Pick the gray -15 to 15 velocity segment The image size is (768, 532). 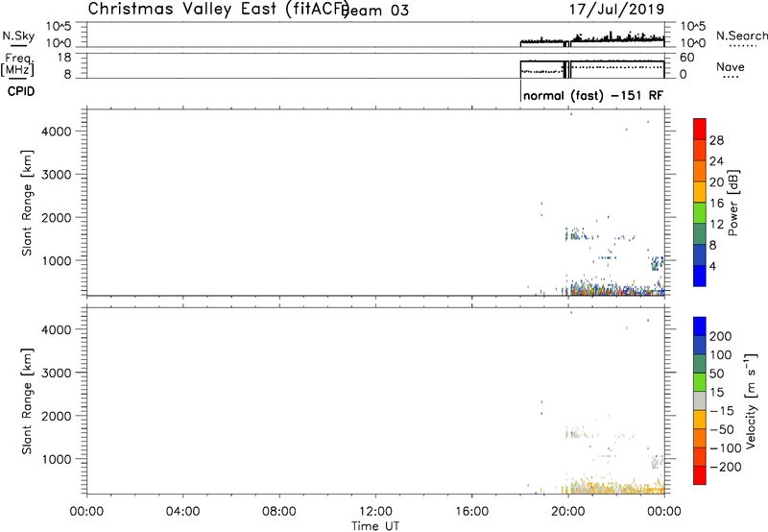pyautogui.click(x=700, y=401)
